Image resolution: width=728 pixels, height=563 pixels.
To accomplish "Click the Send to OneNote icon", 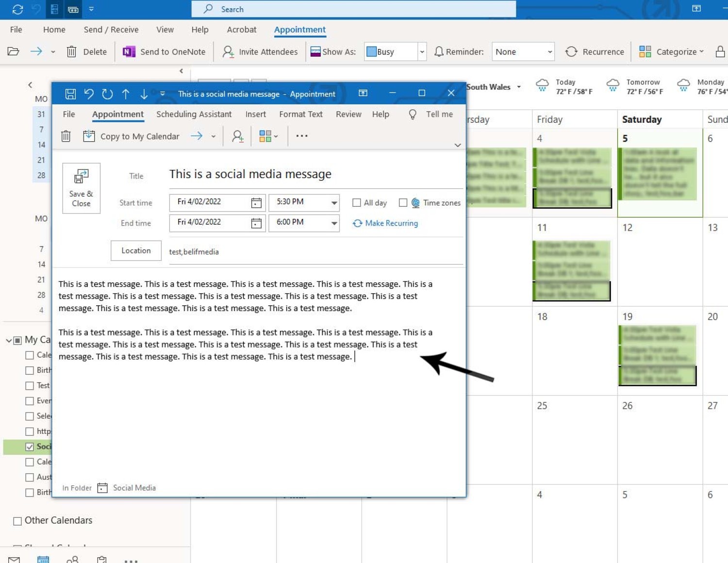I will point(129,51).
